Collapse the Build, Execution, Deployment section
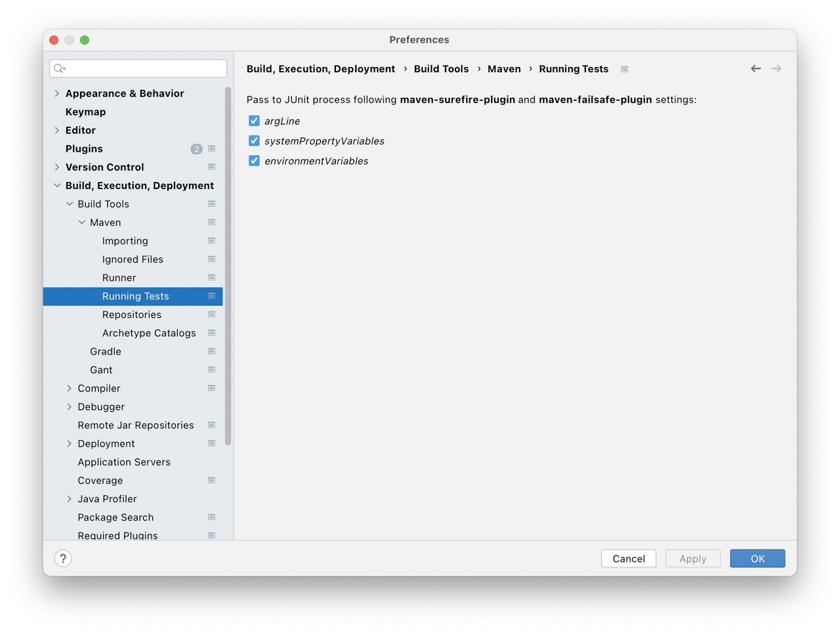The image size is (840, 633). pos(57,185)
